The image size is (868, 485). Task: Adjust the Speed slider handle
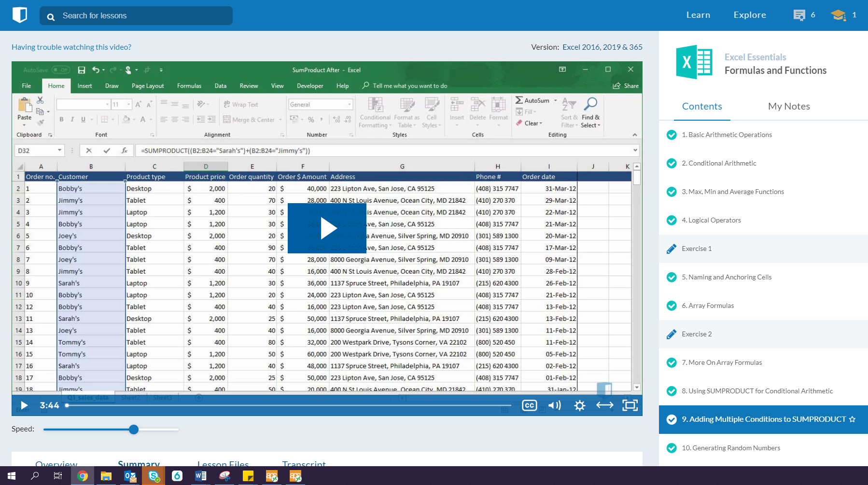134,430
